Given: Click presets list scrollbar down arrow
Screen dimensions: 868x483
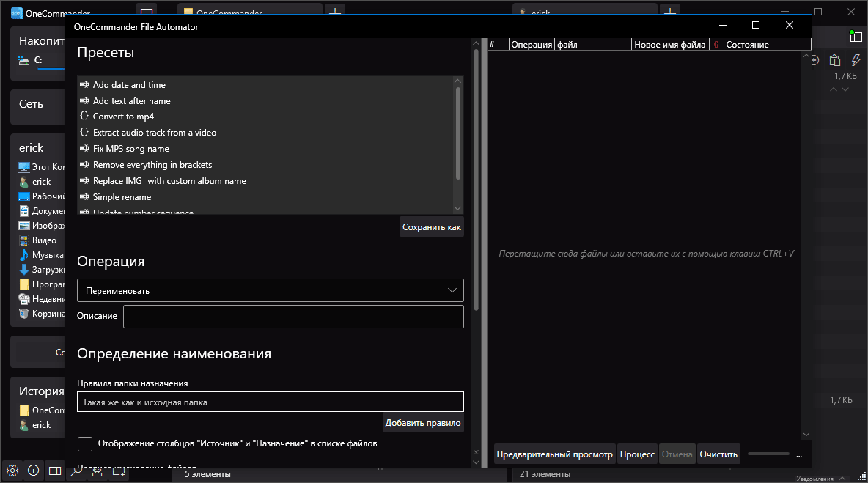Looking at the screenshot, I should point(457,209).
